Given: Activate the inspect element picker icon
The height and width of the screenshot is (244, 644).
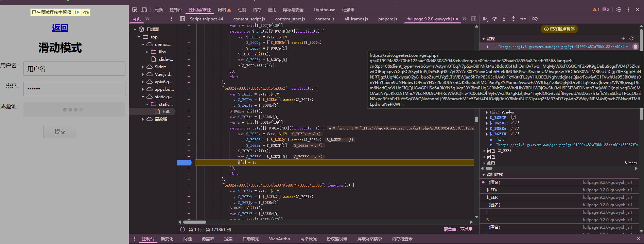Looking at the screenshot, I should tap(135, 10).
